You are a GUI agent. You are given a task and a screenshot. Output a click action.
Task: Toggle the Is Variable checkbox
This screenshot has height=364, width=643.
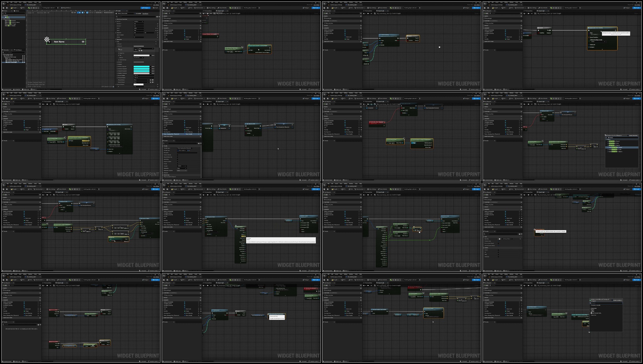(135, 14)
